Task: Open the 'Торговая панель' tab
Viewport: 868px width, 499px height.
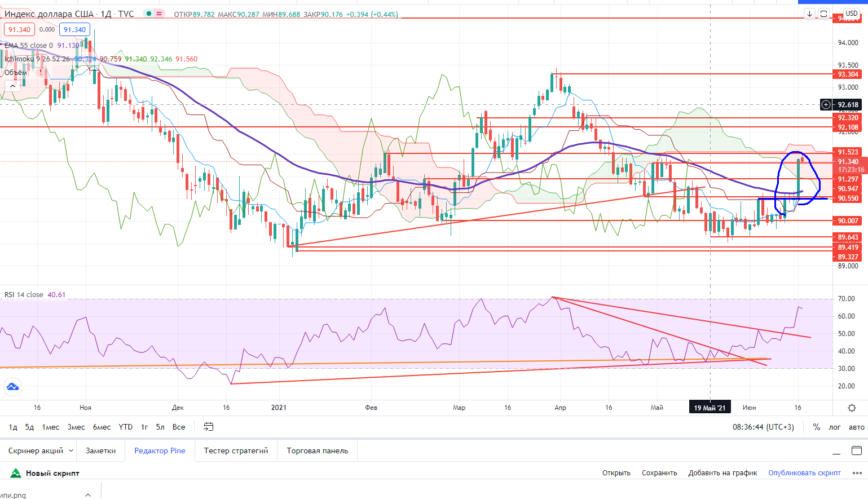Action: pos(317,451)
